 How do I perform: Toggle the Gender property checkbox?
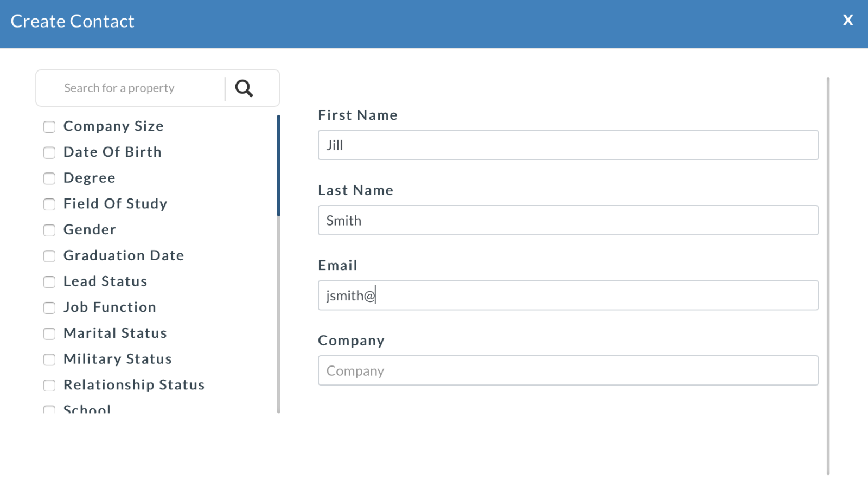[x=49, y=230]
